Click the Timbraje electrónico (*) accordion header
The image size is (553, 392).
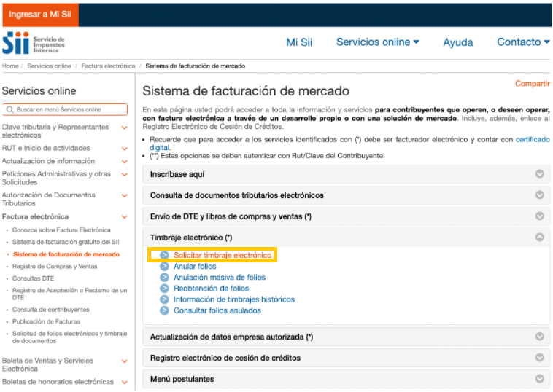tap(346, 238)
